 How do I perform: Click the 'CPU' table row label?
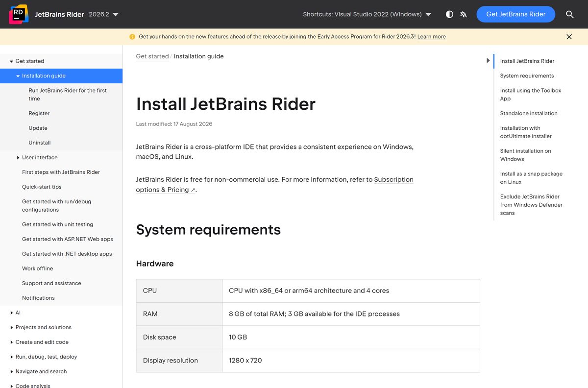(150, 291)
